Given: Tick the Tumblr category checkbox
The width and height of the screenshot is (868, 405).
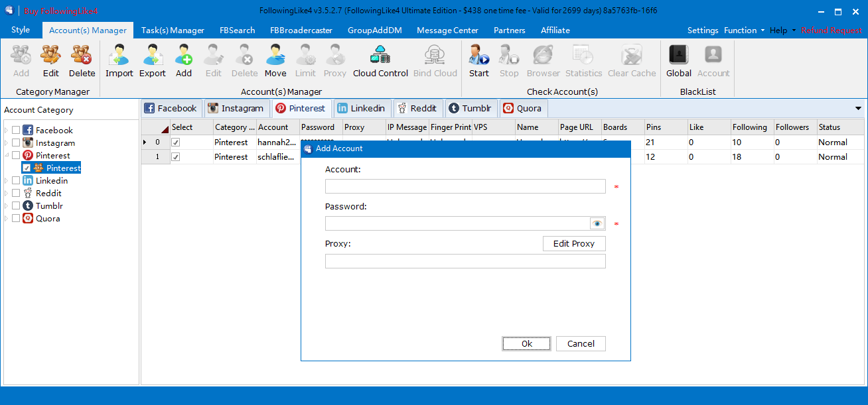Looking at the screenshot, I should pos(16,206).
